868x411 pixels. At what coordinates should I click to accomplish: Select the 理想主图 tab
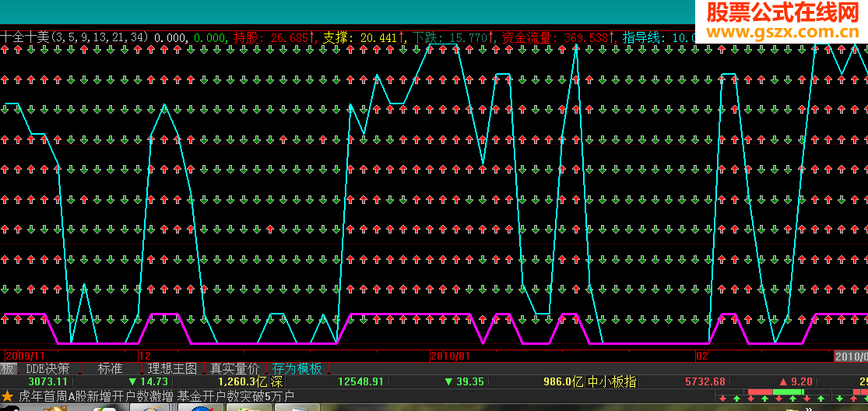coord(172,369)
